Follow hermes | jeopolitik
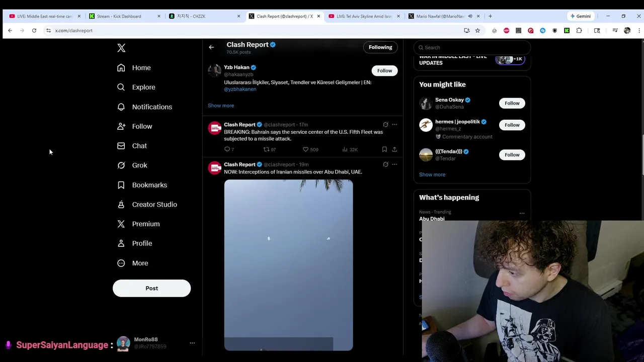This screenshot has height=362, width=644. point(512,125)
